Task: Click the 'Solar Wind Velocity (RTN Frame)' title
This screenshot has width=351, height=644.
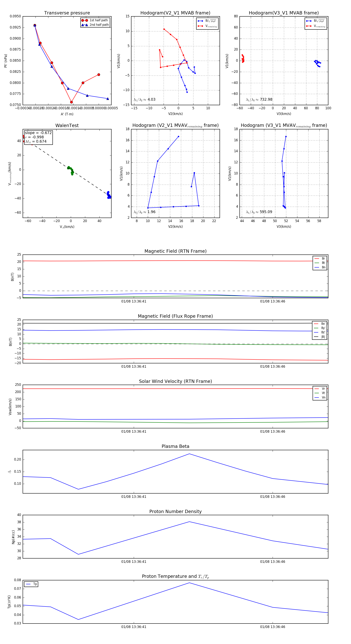Action: (x=175, y=381)
